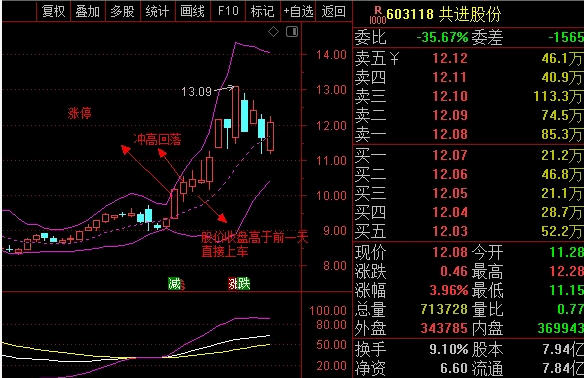Click 涨幅 value 3.96%
584x378 pixels.
coord(448,290)
